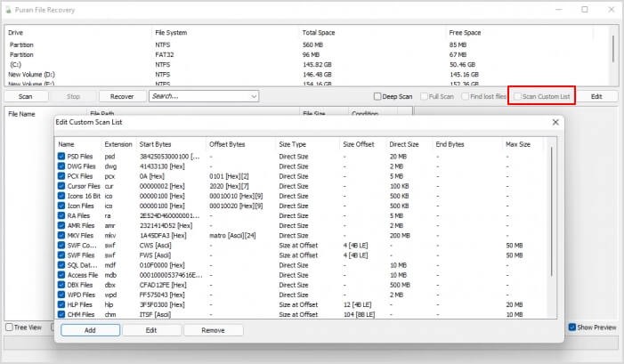Click the '2020 [Hex][7]' offset bytes cell
Screen dimensions: 624x364
[x=229, y=186]
